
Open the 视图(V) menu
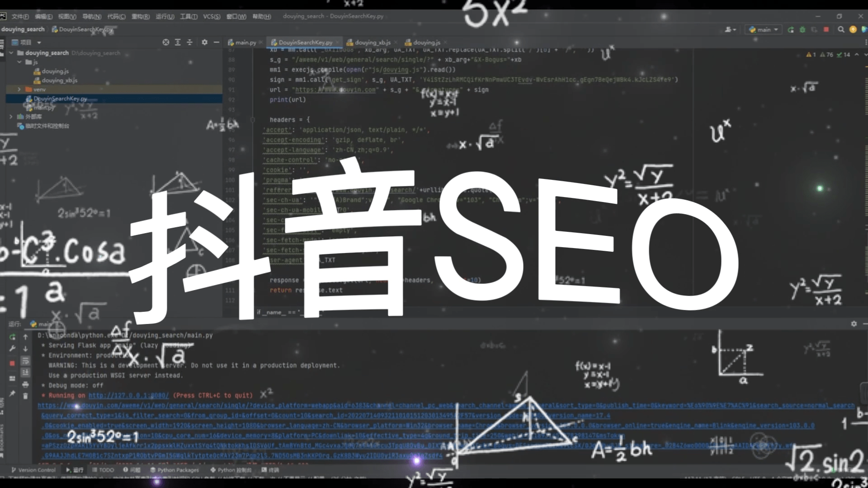click(67, 16)
